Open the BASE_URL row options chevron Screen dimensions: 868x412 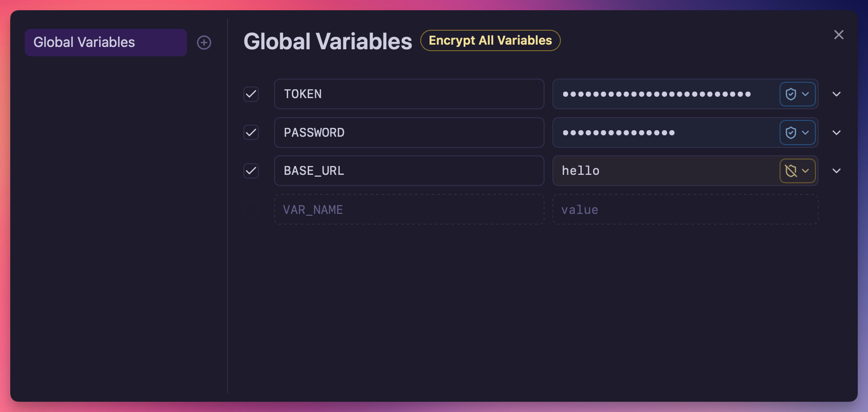pyautogui.click(x=836, y=171)
